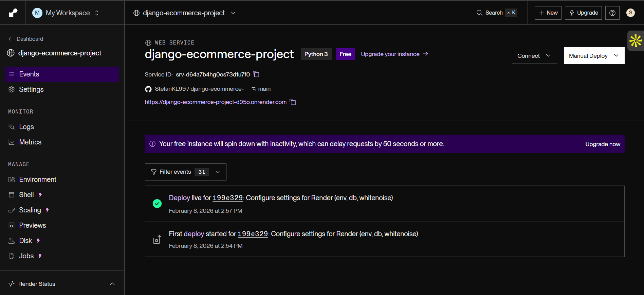Viewport: 644px width, 295px height.
Task: Open the Events sidebar item
Action: click(62, 74)
